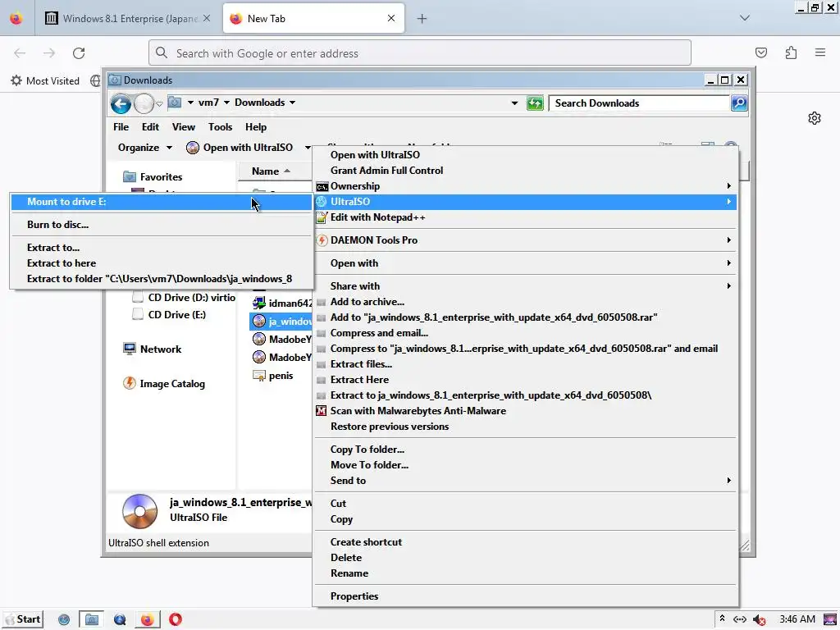Viewport: 840px width, 630px height.
Task: Click the Opera icon in taskbar
Action: point(176,619)
